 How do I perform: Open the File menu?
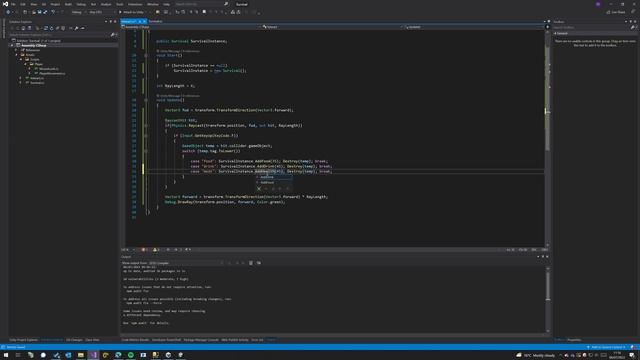[x=13, y=4]
